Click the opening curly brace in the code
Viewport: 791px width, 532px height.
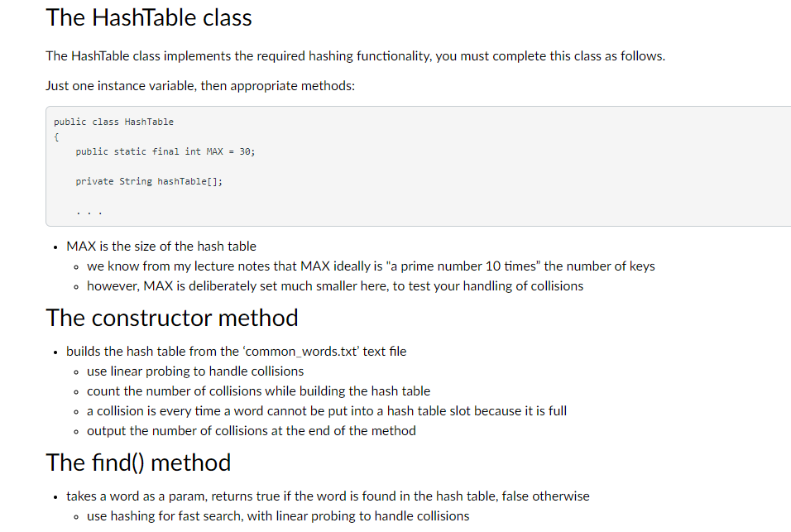(x=56, y=137)
